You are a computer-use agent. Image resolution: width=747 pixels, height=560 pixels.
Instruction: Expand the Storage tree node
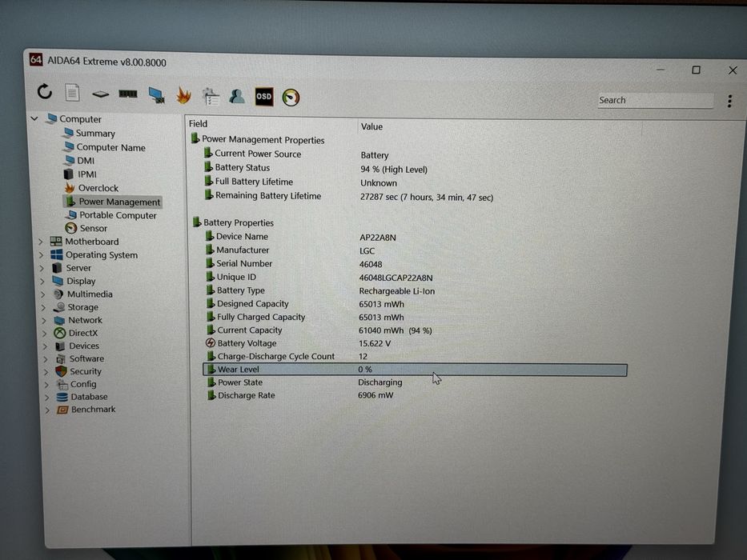[43, 308]
